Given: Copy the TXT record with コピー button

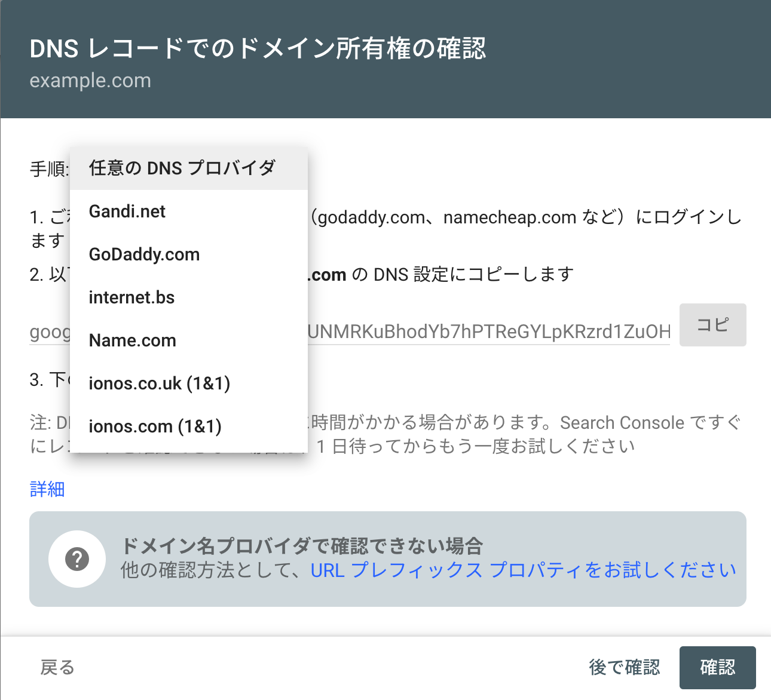Looking at the screenshot, I should pyautogui.click(x=713, y=325).
